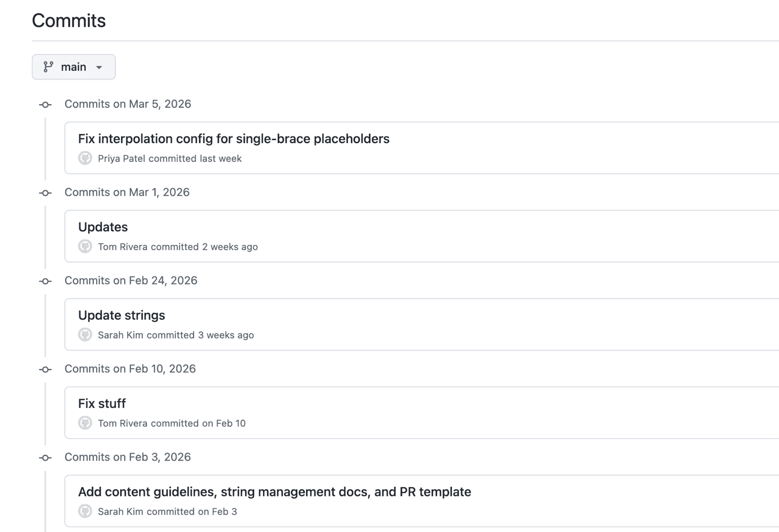The image size is (779, 532).
Task: Click the commit node icon beside Mar 5, 2026
Action: tap(45, 104)
